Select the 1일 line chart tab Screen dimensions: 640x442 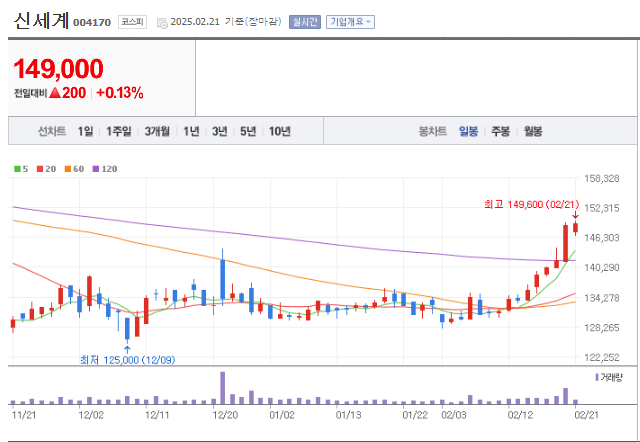pos(85,131)
